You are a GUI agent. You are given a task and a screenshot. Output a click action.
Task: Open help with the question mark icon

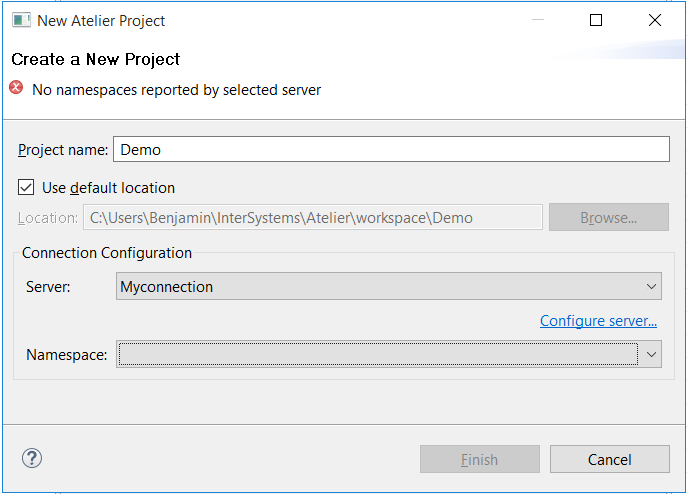[x=32, y=458]
